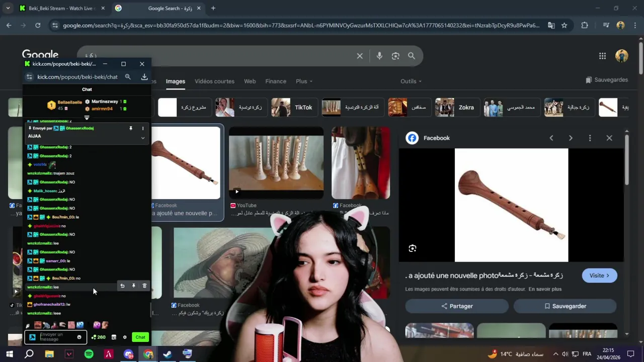Open site info icon in Kick popout address bar
The height and width of the screenshot is (362, 644).
(x=29, y=77)
